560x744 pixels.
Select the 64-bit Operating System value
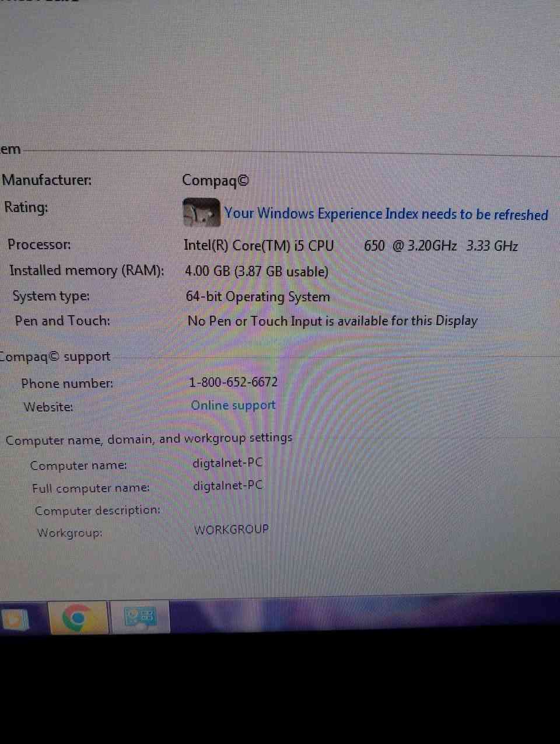258,296
